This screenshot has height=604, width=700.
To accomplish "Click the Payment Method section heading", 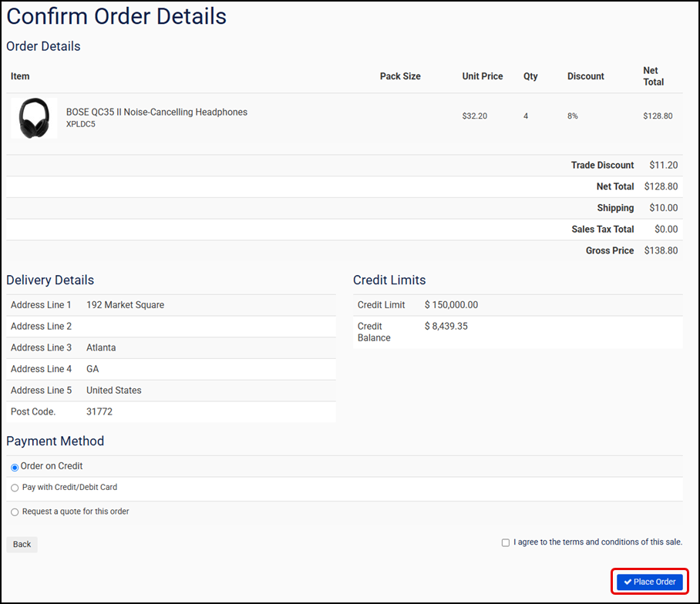I will tap(55, 441).
